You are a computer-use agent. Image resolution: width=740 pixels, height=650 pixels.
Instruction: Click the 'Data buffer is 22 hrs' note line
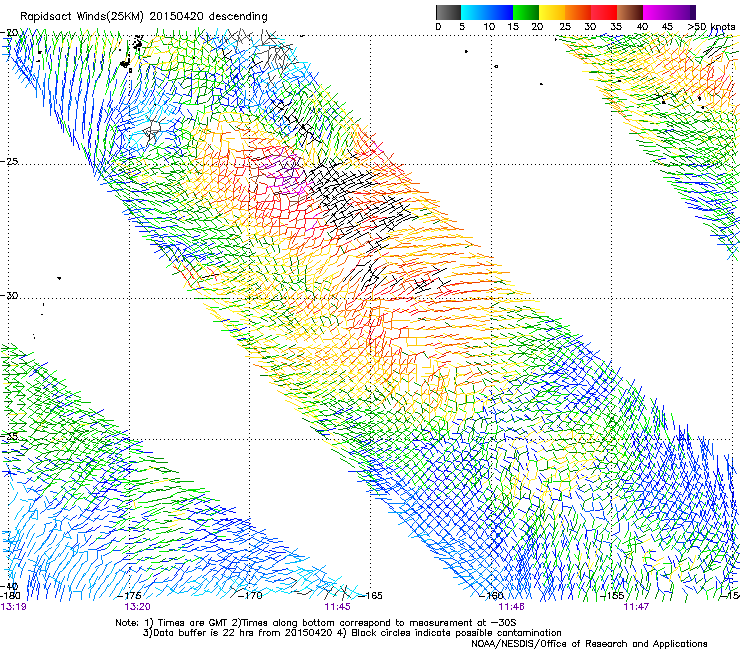coord(352,633)
